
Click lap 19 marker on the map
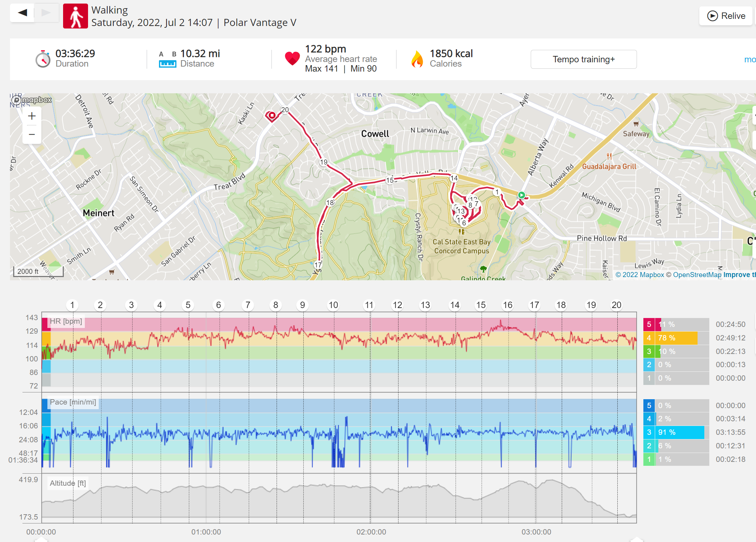[324, 162]
